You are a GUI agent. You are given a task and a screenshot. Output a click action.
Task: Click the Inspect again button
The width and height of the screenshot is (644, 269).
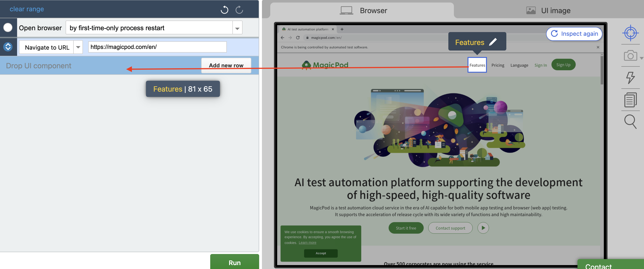[574, 34]
